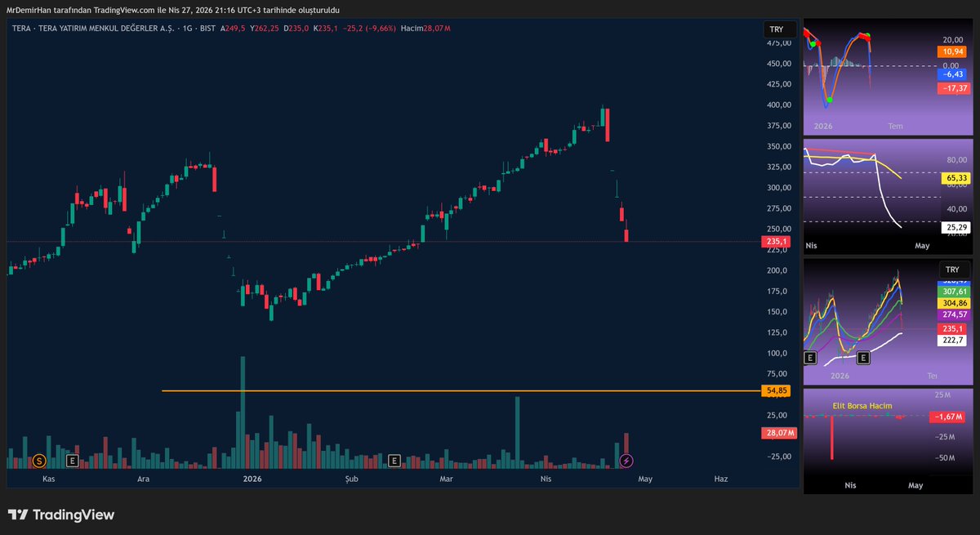
Task: Click the Ara label on main time axis
Action: point(144,479)
